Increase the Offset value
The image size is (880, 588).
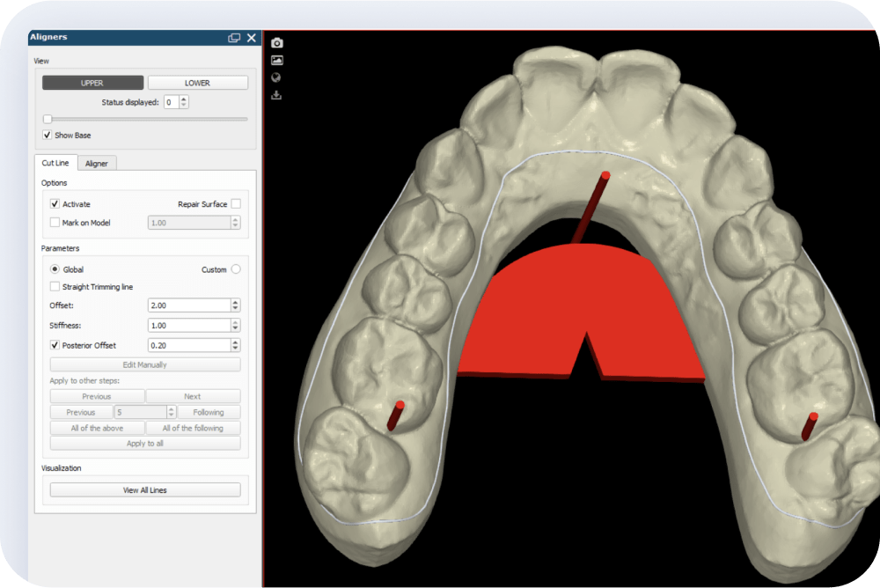pyautogui.click(x=235, y=302)
